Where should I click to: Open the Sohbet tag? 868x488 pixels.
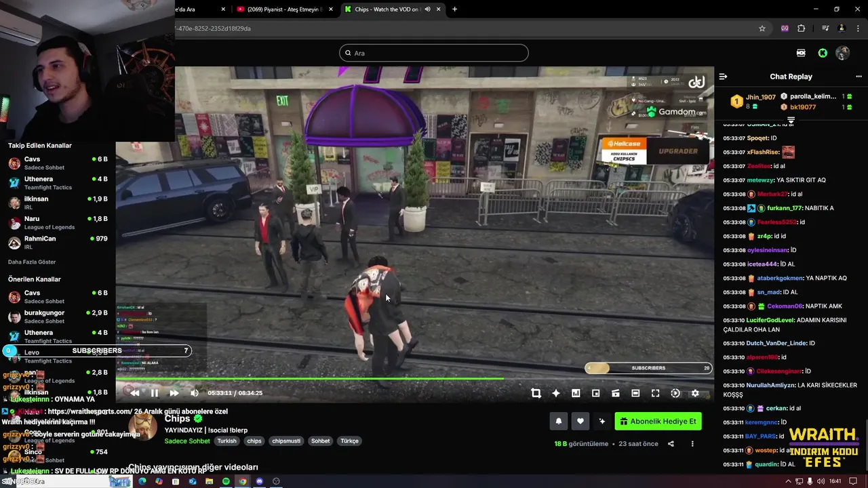[320, 441]
